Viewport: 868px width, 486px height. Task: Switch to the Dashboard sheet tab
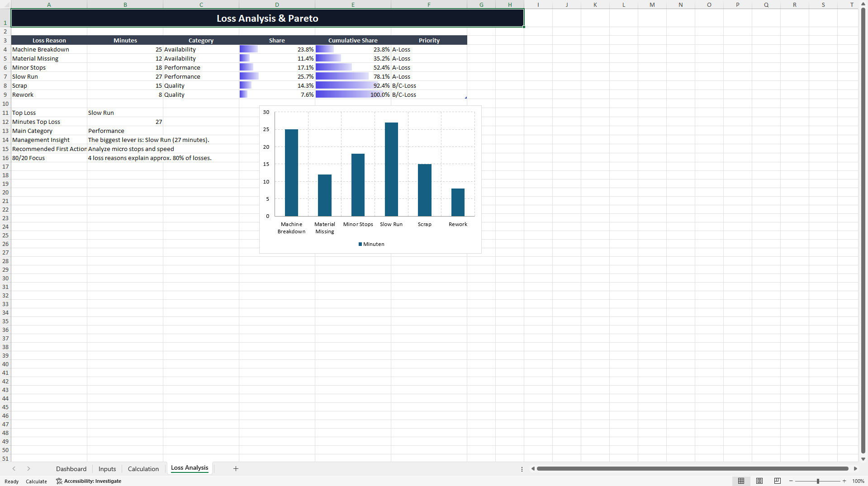(71, 469)
